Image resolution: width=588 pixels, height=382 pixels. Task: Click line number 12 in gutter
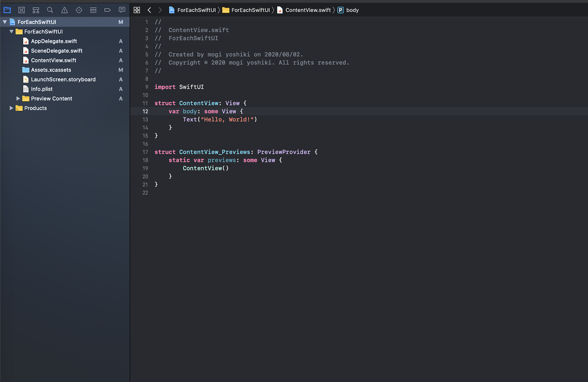point(145,111)
